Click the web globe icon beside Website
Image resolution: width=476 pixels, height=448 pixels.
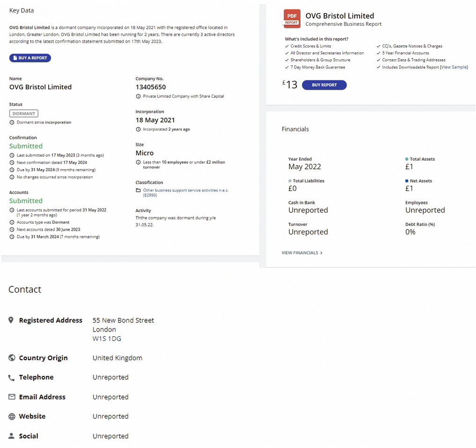[x=12, y=417]
